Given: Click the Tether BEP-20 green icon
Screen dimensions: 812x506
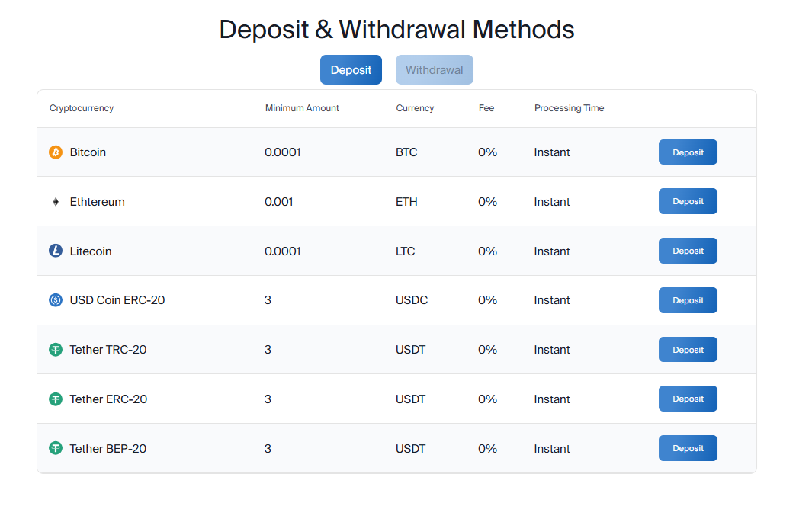Looking at the screenshot, I should coord(56,448).
